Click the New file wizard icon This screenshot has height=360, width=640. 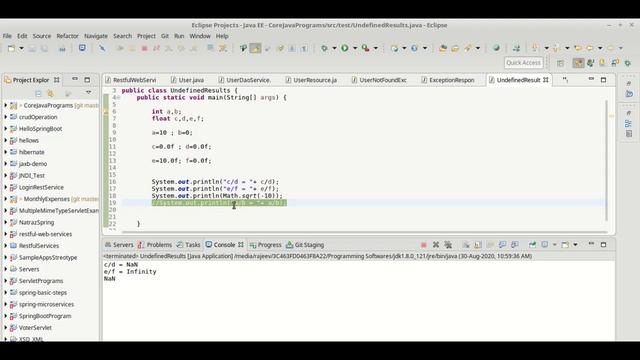(11, 48)
